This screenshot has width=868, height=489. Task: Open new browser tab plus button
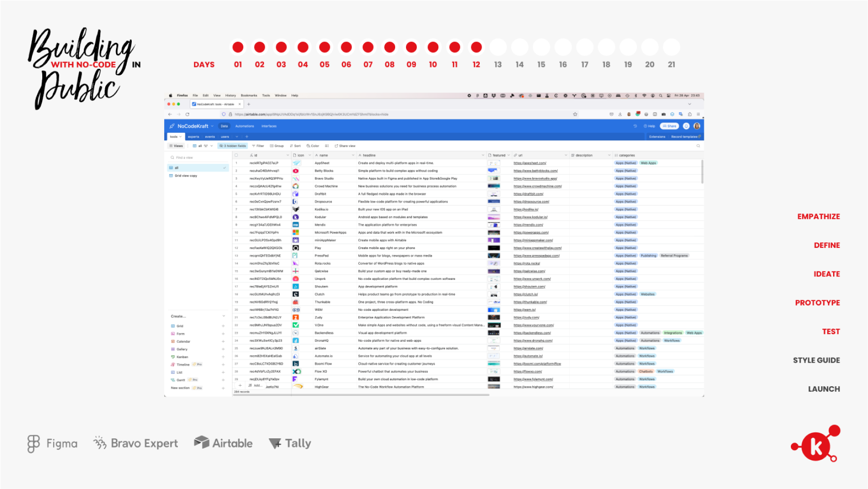pyautogui.click(x=249, y=104)
